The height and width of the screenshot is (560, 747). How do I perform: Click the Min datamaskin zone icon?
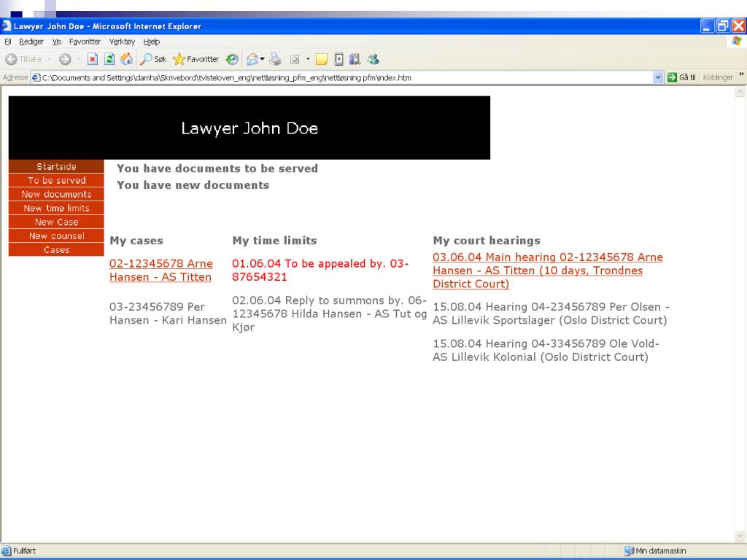[x=629, y=551]
